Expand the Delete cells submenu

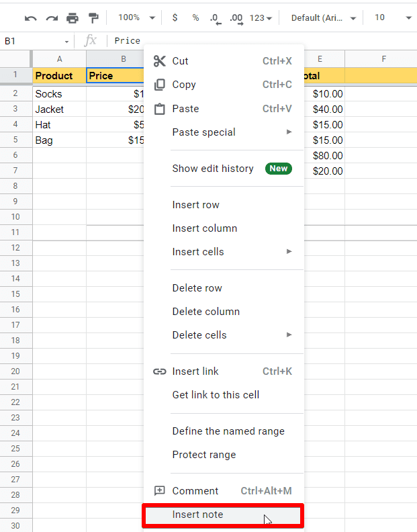[224, 335]
